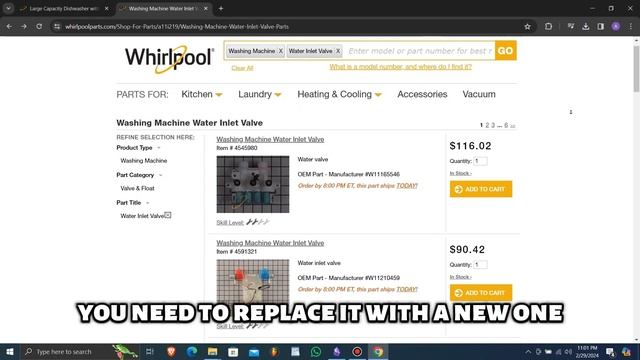This screenshot has height=360, width=640.
Task: Open the notification center icon
Action: coord(610,351)
